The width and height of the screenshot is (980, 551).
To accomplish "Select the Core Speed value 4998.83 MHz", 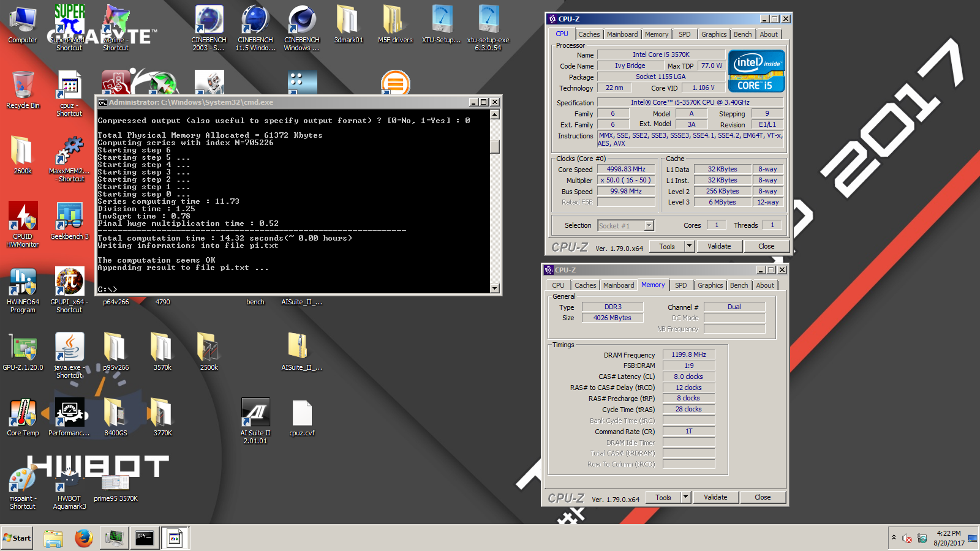I will [626, 169].
